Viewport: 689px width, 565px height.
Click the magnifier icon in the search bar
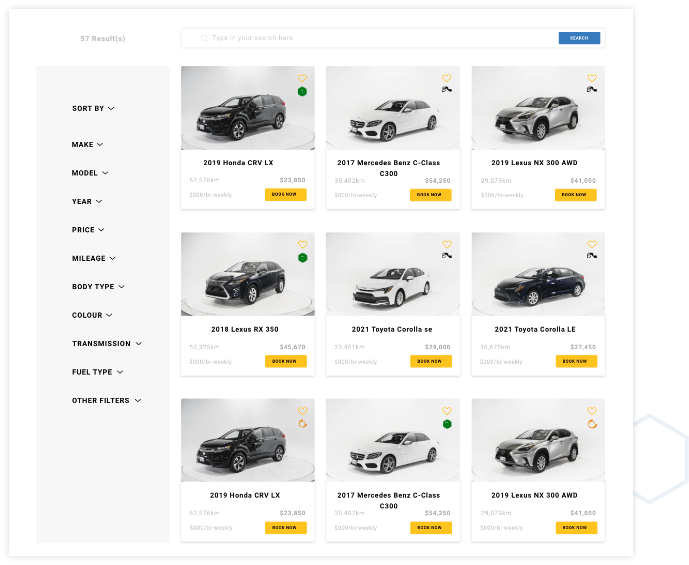(204, 38)
